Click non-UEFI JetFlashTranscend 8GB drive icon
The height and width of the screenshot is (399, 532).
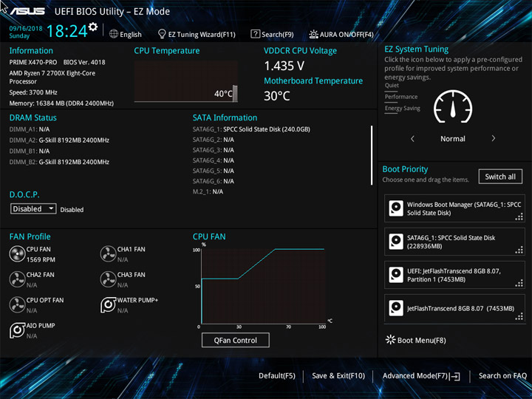(396, 308)
